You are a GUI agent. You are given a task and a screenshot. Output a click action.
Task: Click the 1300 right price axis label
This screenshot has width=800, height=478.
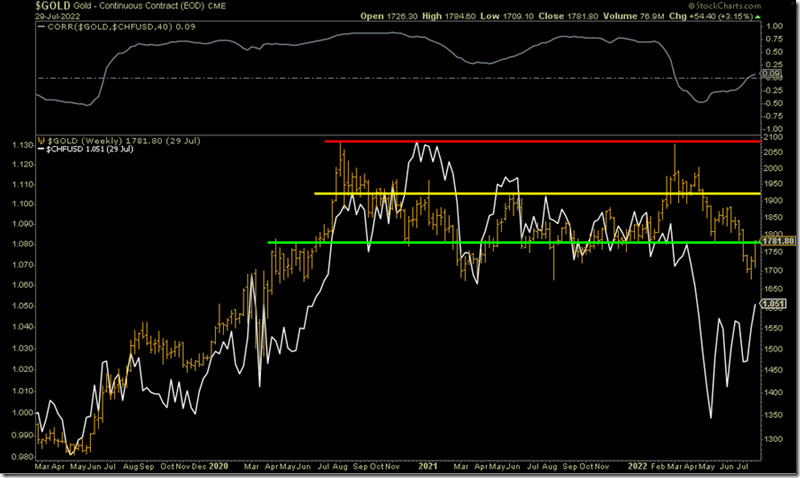774,439
